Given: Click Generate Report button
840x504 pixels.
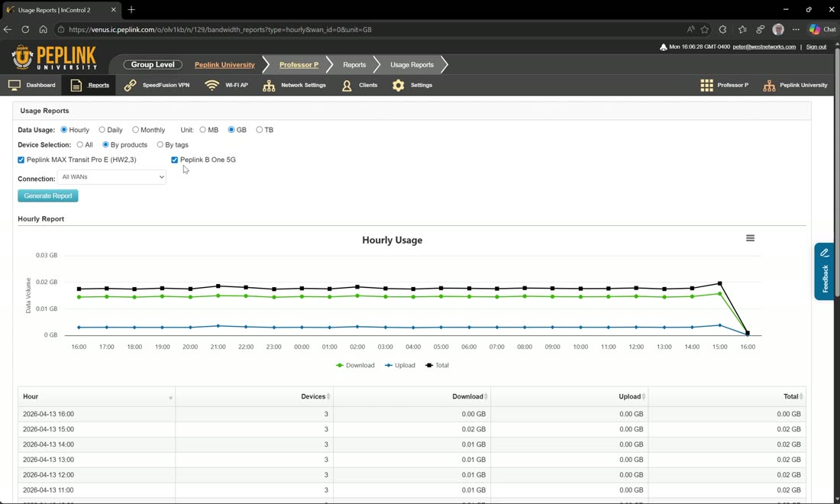Looking at the screenshot, I should (x=47, y=196).
